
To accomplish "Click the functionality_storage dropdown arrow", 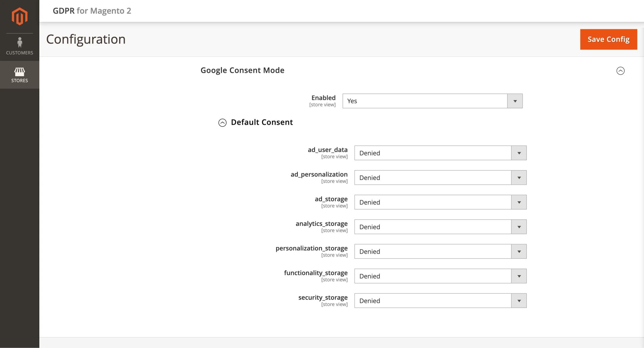I will click(x=519, y=276).
